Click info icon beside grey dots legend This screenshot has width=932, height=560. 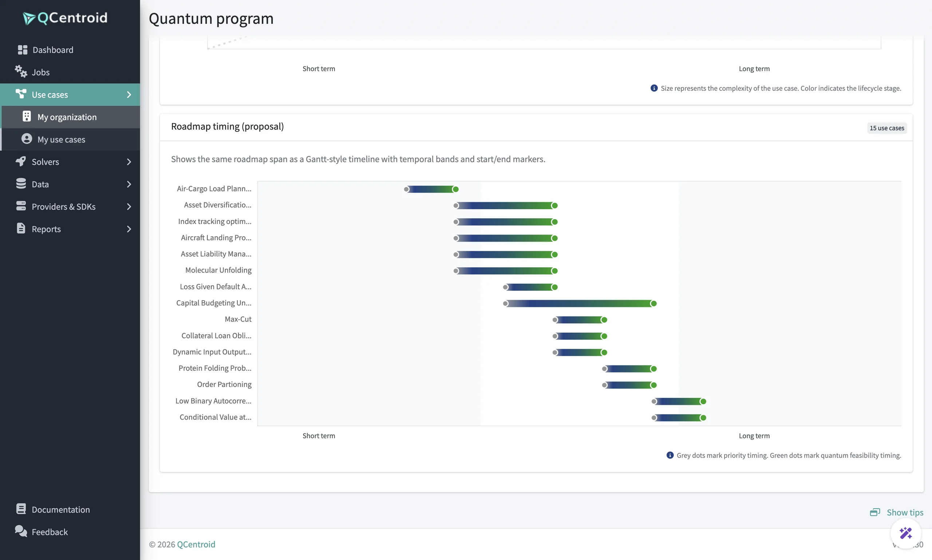pos(670,455)
